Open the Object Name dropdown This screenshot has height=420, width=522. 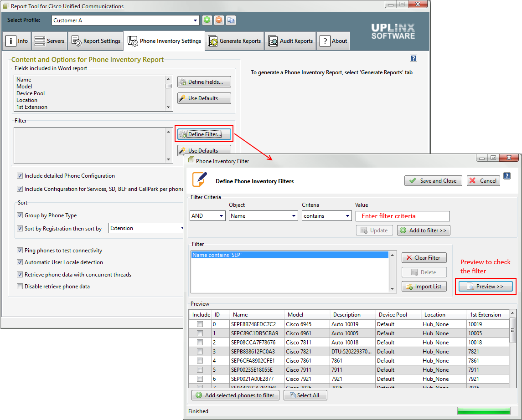263,216
